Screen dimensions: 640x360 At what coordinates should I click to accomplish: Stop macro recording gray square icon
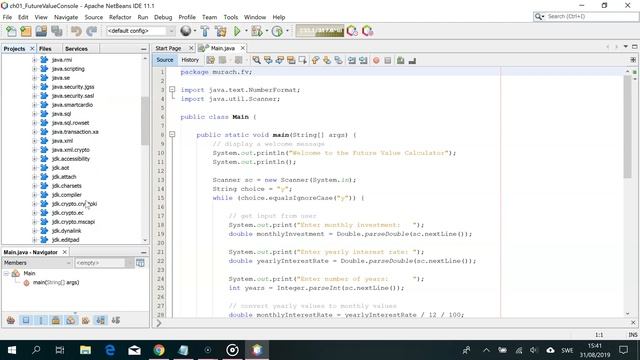coord(388,60)
